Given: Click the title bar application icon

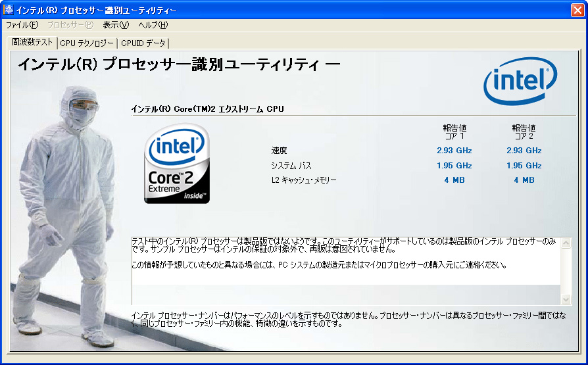Looking at the screenshot, I should [8, 9].
